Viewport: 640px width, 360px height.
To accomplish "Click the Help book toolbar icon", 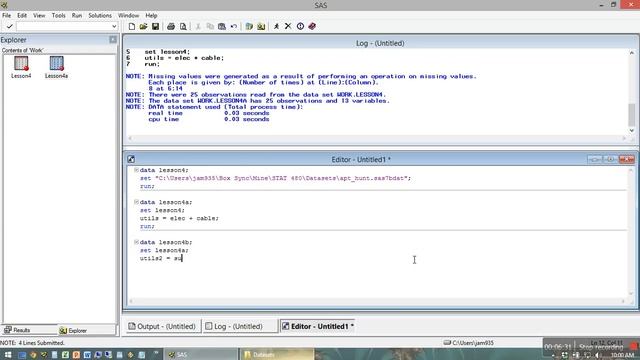I will (x=312, y=27).
